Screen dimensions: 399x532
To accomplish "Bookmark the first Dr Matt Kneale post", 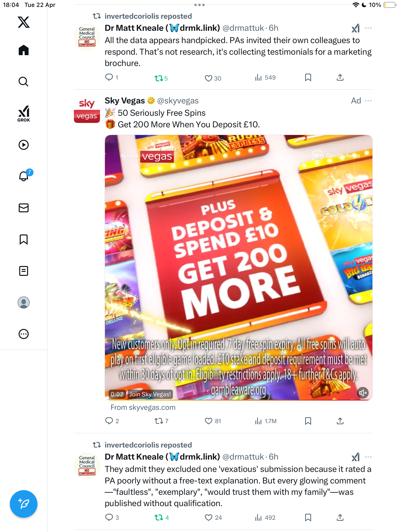I will click(308, 78).
